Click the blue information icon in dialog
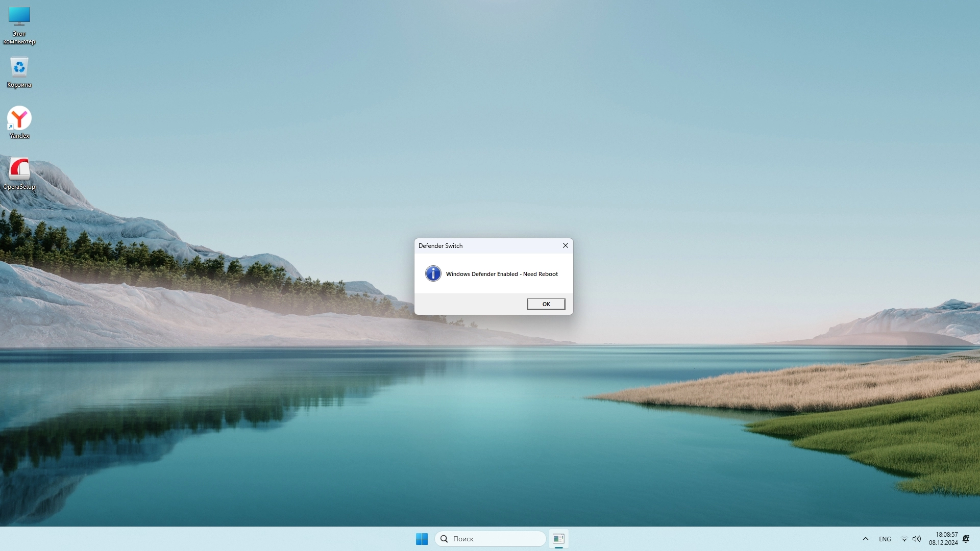 coord(433,273)
